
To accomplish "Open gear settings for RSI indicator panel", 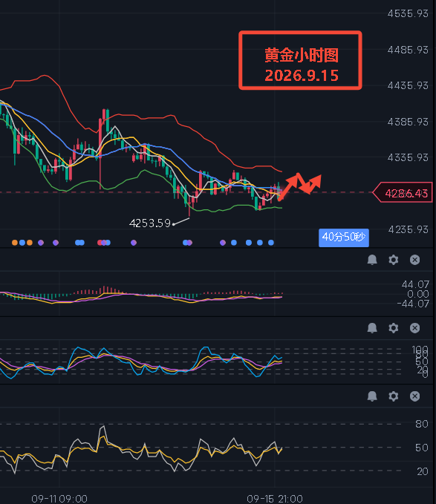I will click(x=393, y=396).
